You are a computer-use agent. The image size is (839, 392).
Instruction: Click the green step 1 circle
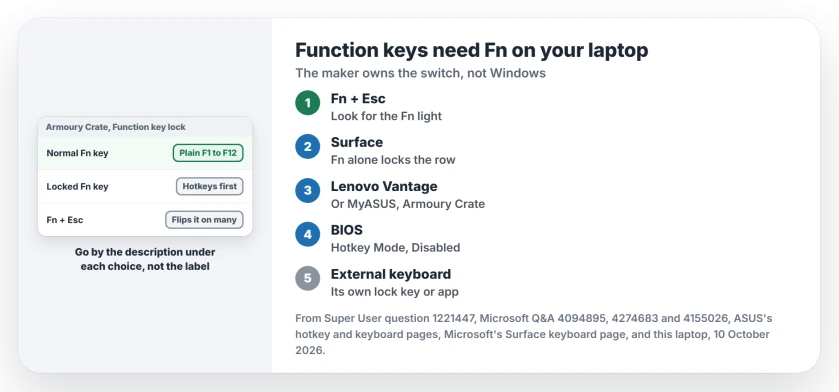[x=308, y=103]
